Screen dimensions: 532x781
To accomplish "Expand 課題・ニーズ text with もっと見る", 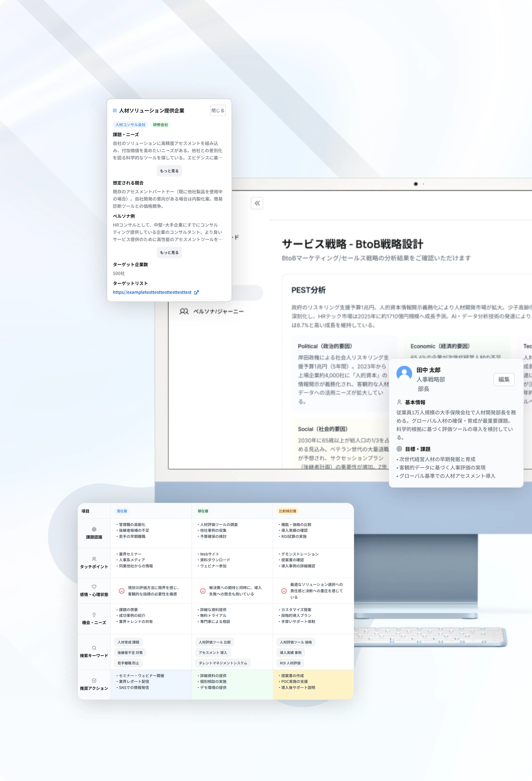I will (x=169, y=171).
